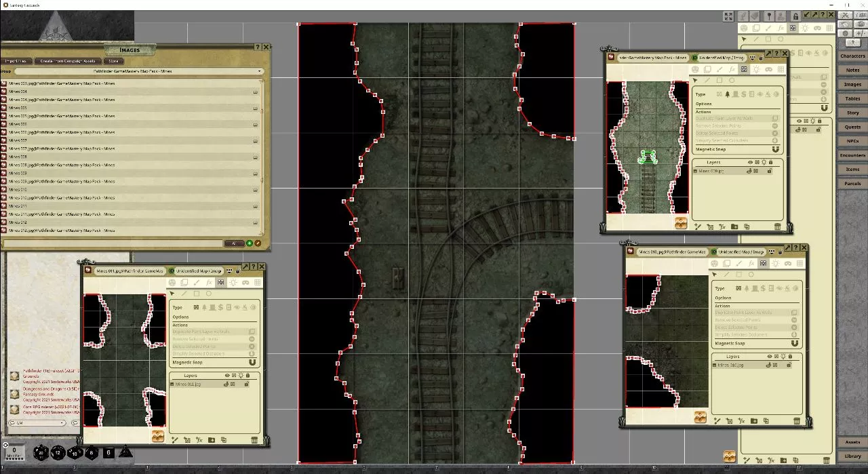Click search field in Images window
Viewport: 868px width, 474px height.
click(113, 243)
